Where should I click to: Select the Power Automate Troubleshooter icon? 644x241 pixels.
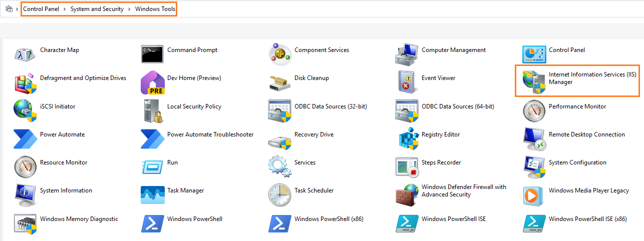pyautogui.click(x=153, y=138)
